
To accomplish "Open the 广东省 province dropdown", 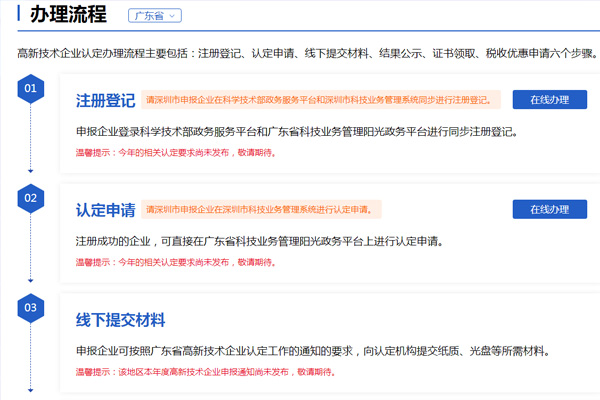I will point(155,16).
